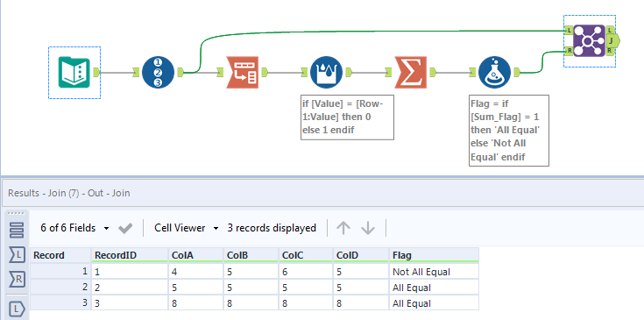Select the Multi-Row Formula tool
The height and width of the screenshot is (320, 644).
pyautogui.click(x=326, y=72)
